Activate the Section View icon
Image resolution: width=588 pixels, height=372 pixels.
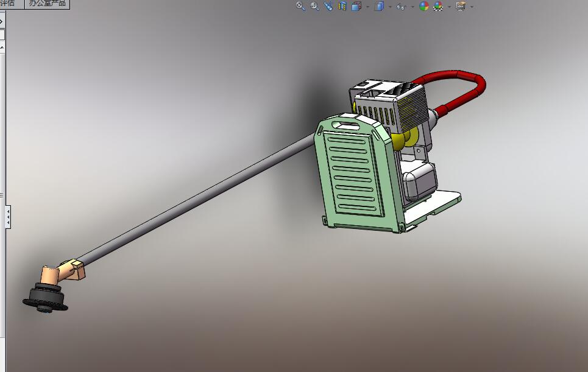[x=342, y=6]
